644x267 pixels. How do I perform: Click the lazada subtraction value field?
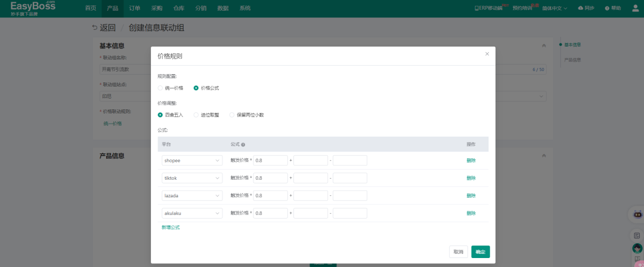pos(350,196)
